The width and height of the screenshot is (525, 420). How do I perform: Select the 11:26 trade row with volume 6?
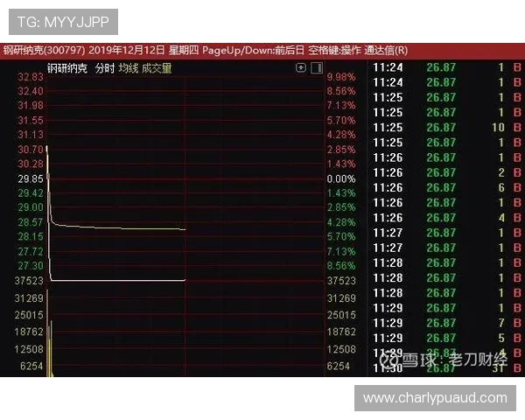click(x=446, y=187)
